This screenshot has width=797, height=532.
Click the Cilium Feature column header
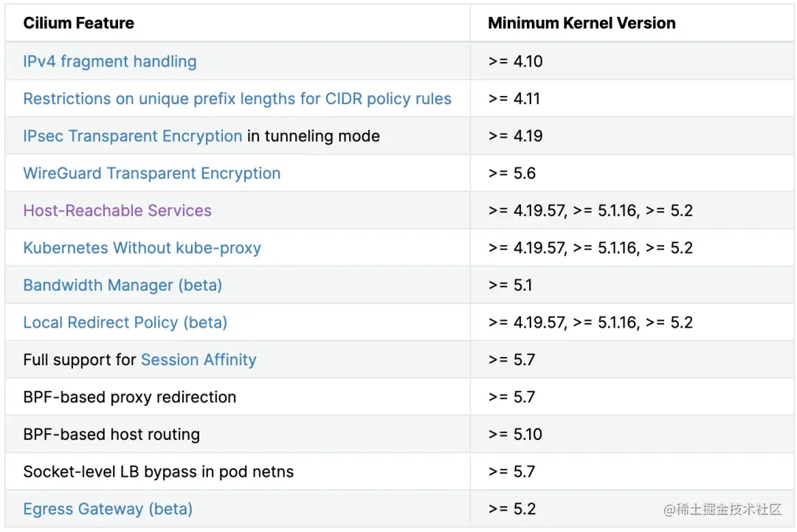79,24
